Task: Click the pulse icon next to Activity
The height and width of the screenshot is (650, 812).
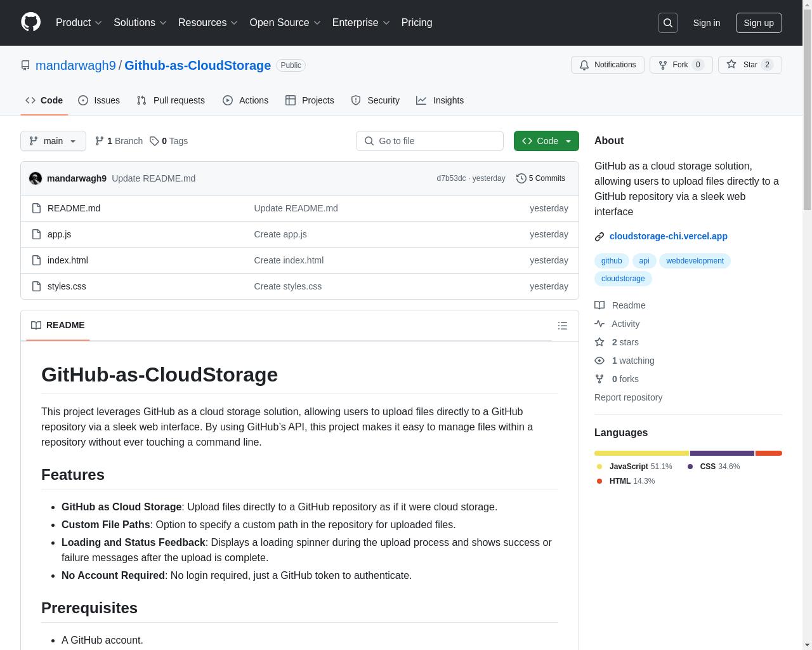Action: coord(599,324)
